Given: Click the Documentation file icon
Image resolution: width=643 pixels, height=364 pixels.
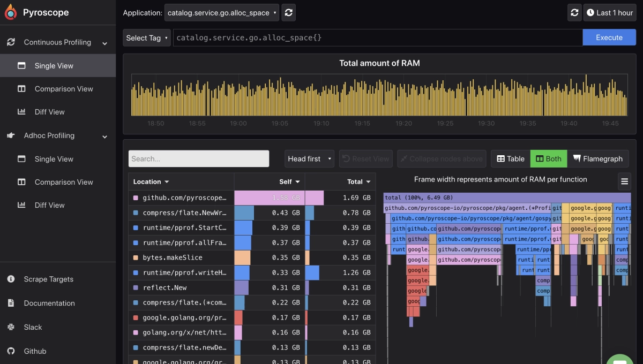Looking at the screenshot, I should click(x=11, y=303).
